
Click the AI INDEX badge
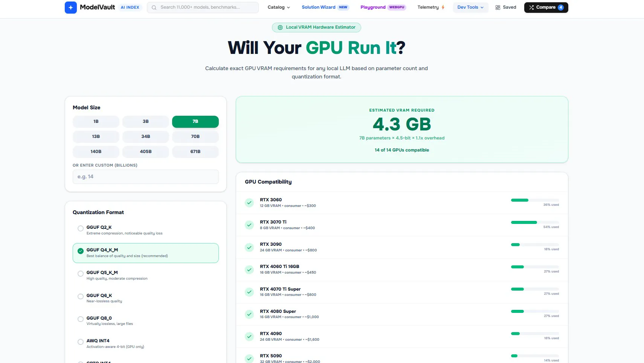130,8
